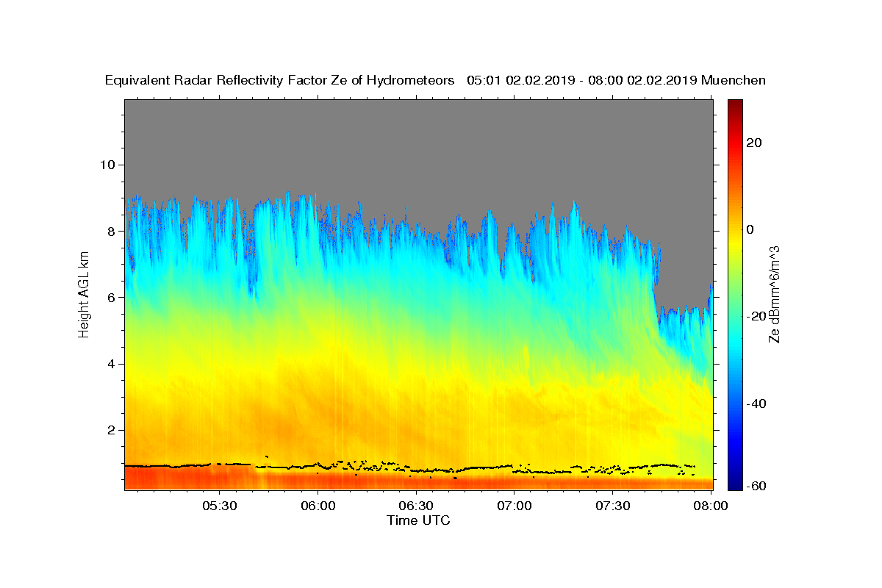Click the colorbar label -20
Viewport: 882px width, 588px height.
pos(757,317)
